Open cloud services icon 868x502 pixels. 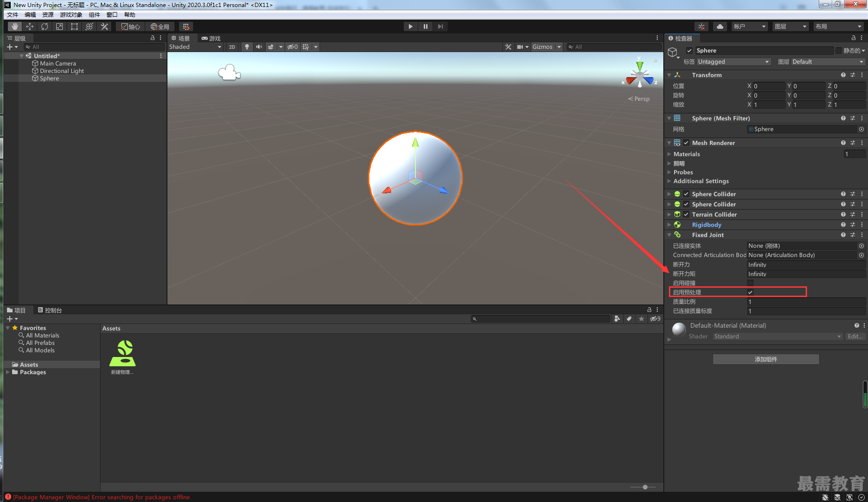click(x=720, y=26)
